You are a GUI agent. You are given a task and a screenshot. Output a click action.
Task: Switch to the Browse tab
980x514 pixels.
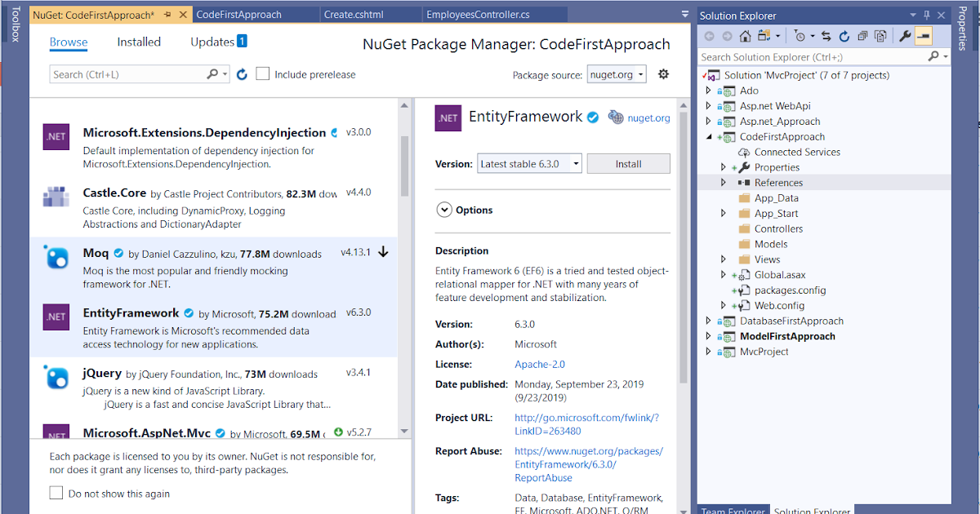tap(69, 42)
